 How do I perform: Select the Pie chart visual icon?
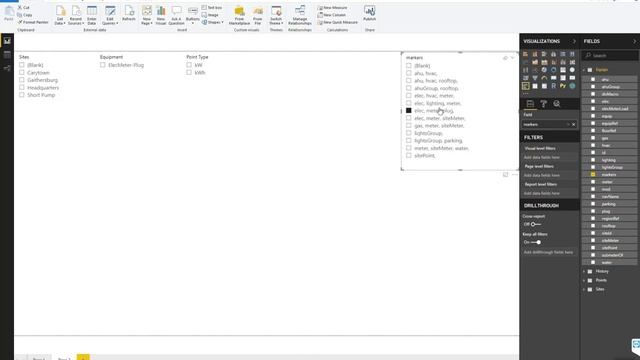coord(544,70)
